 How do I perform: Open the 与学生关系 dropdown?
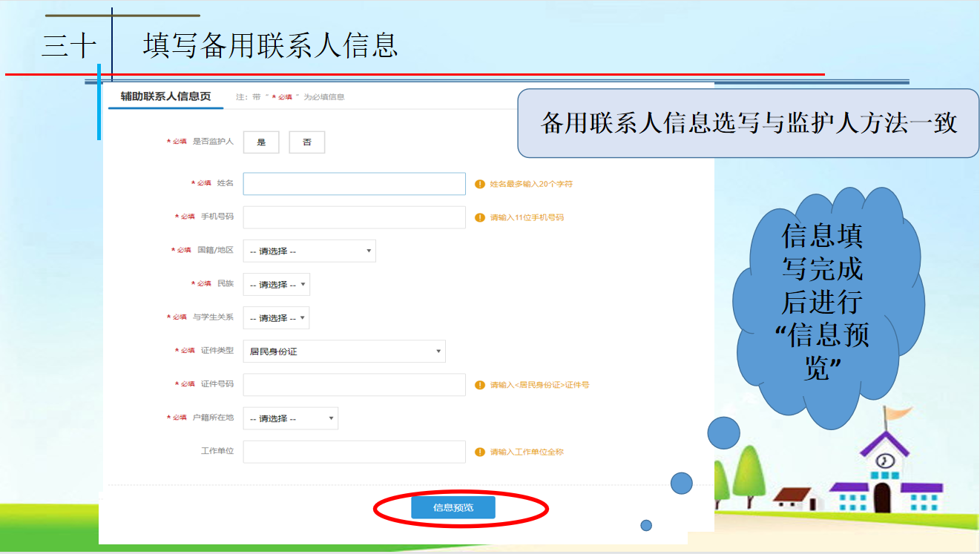[277, 318]
